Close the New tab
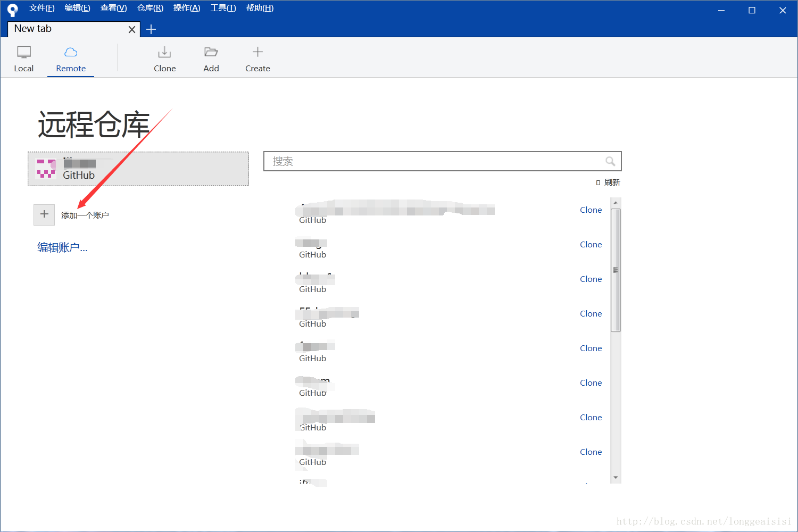This screenshot has width=798, height=532. tap(132, 30)
